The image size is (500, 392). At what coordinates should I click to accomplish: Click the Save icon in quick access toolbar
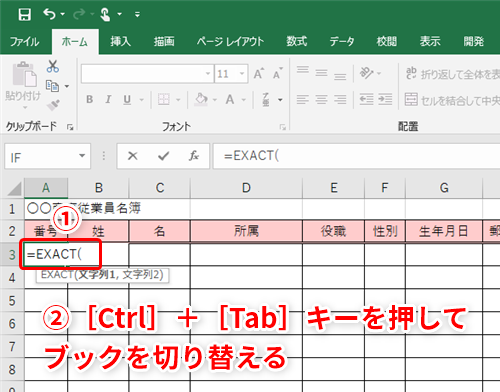click(x=25, y=14)
